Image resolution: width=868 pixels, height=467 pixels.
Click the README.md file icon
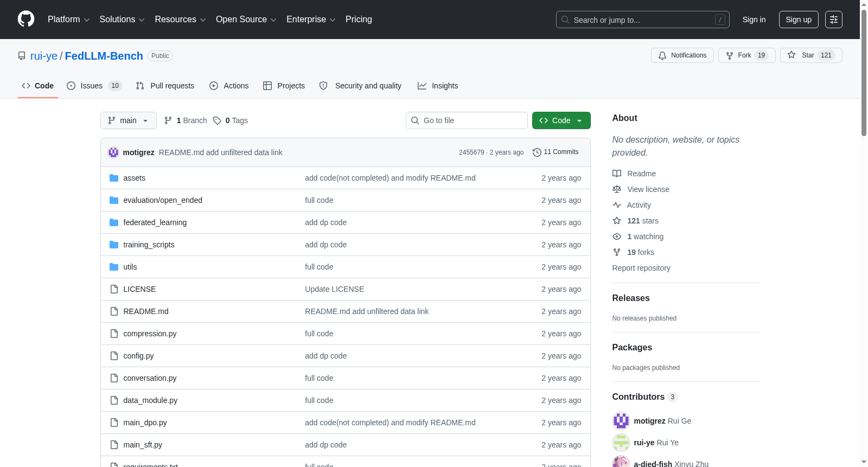coord(114,311)
